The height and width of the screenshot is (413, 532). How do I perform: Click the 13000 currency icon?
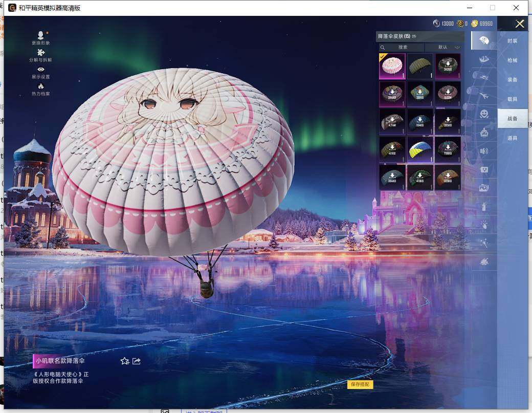[x=436, y=24]
